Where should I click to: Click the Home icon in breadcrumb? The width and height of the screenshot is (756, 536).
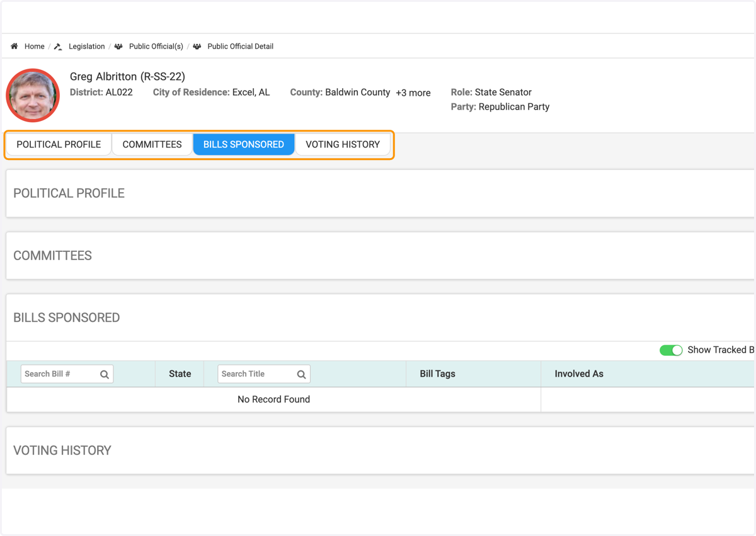[14, 46]
